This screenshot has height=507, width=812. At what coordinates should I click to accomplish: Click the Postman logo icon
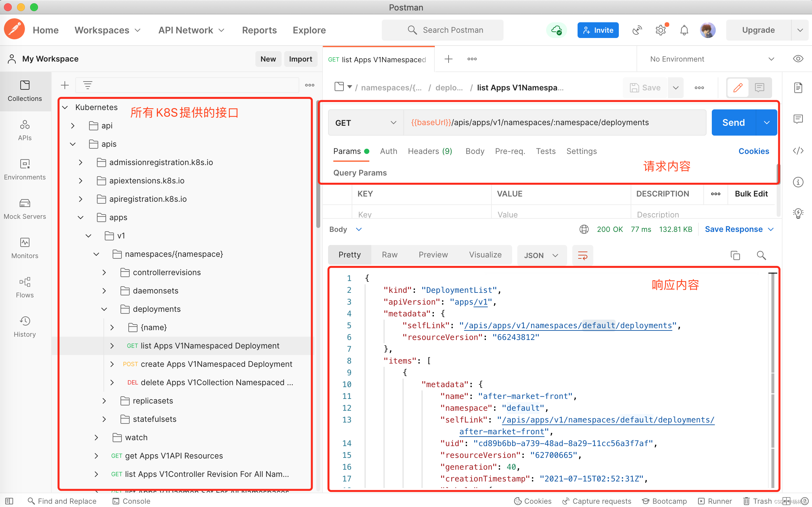[x=14, y=29]
